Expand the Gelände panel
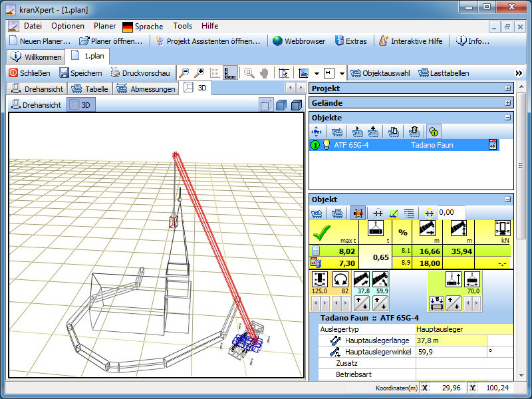Image resolution: width=532 pixels, height=399 pixels. (508, 103)
